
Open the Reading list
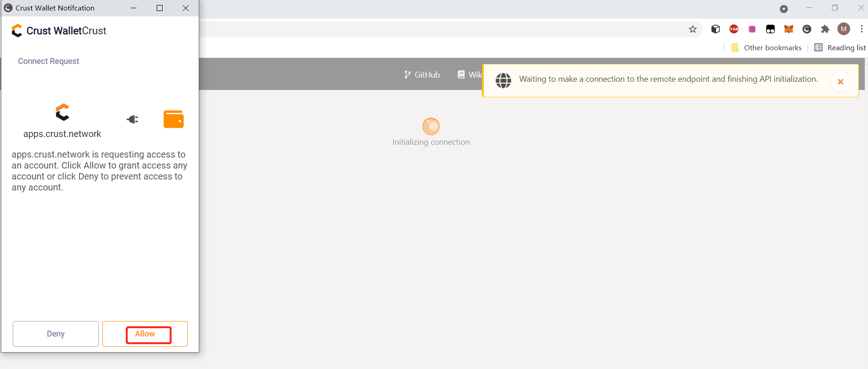(x=840, y=47)
